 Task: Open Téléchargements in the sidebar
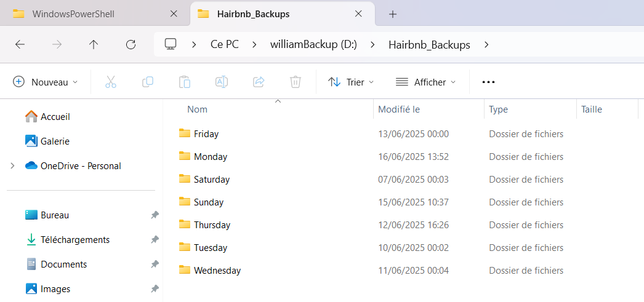click(74, 240)
